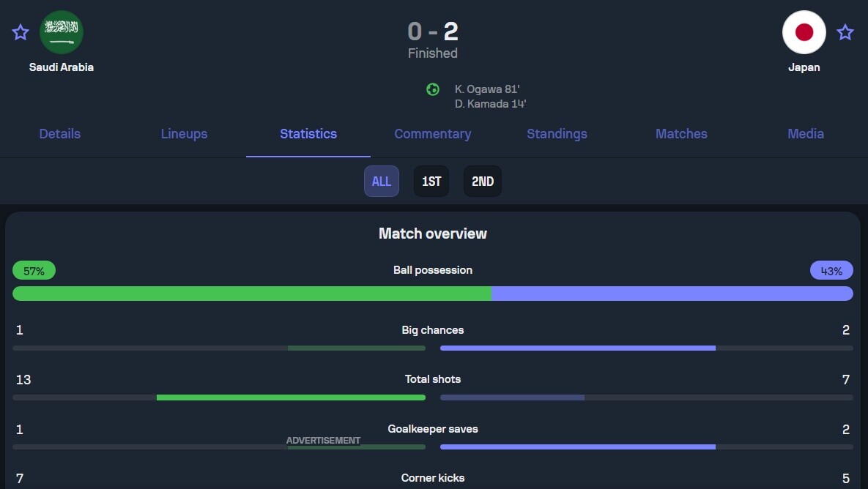The image size is (868, 489).
Task: Go to the Standings tab
Action: click(557, 134)
